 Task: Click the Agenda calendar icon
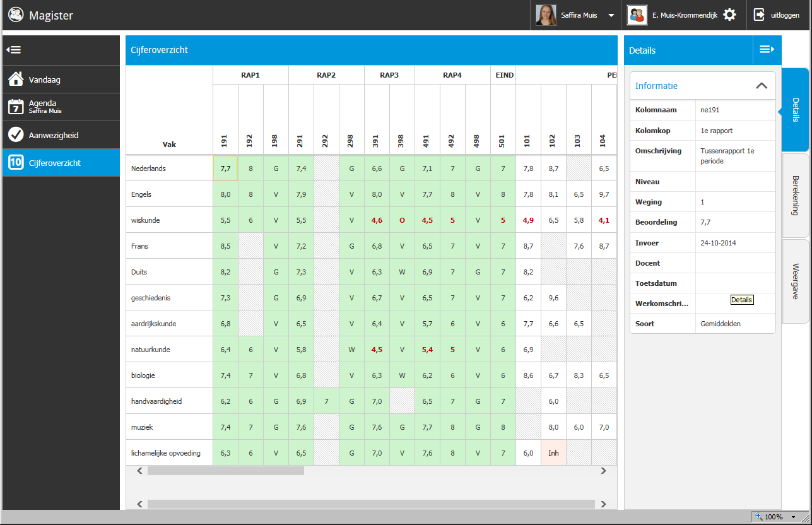tap(16, 107)
